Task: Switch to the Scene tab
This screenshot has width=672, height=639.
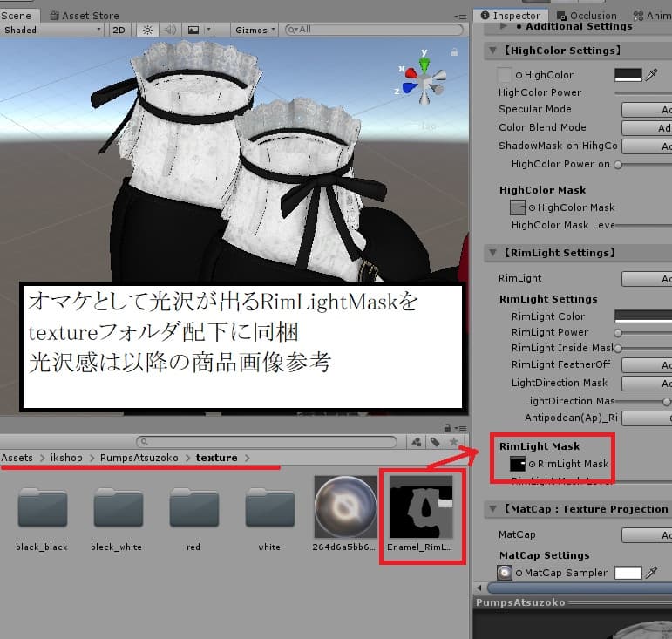Action: (17, 16)
